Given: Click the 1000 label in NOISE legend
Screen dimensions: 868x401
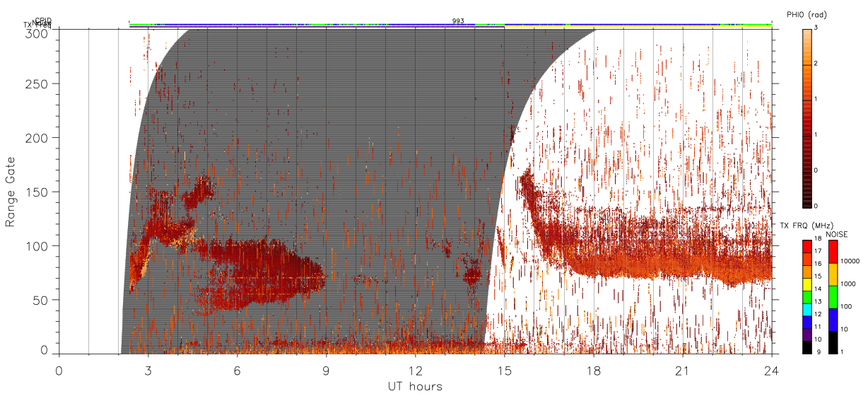Looking at the screenshot, I should click(x=849, y=284).
